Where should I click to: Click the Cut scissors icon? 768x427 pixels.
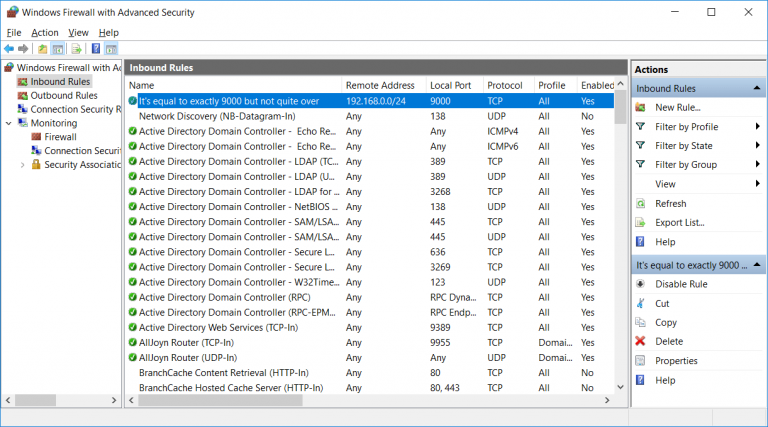(x=640, y=303)
